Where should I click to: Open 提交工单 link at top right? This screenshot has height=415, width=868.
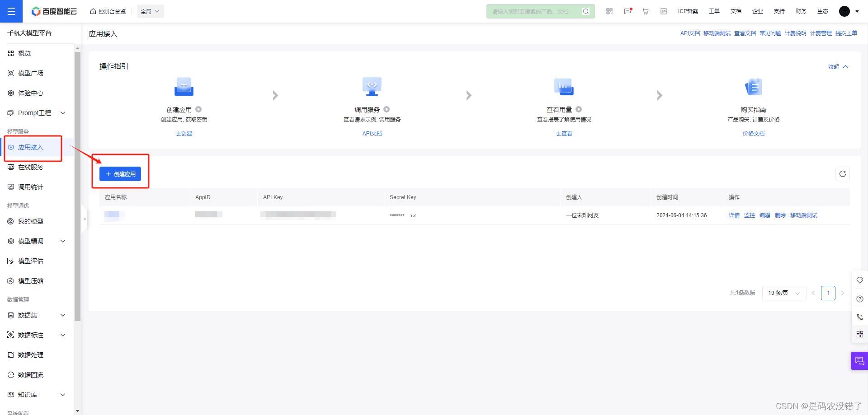tap(846, 33)
